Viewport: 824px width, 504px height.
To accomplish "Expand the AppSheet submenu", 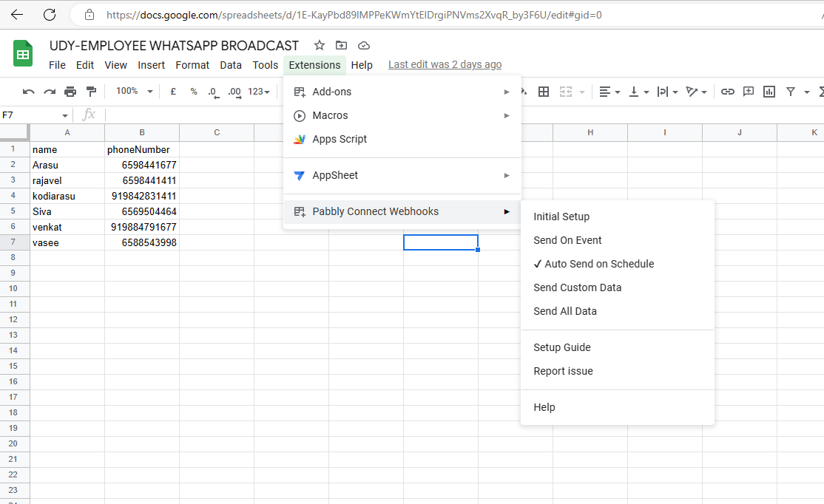I will pyautogui.click(x=402, y=175).
